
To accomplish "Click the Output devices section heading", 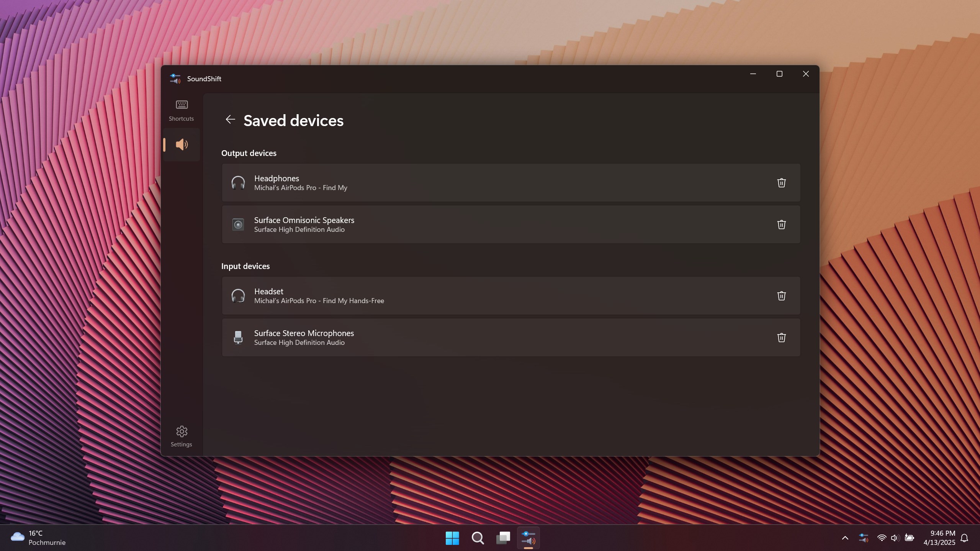I will tap(249, 153).
